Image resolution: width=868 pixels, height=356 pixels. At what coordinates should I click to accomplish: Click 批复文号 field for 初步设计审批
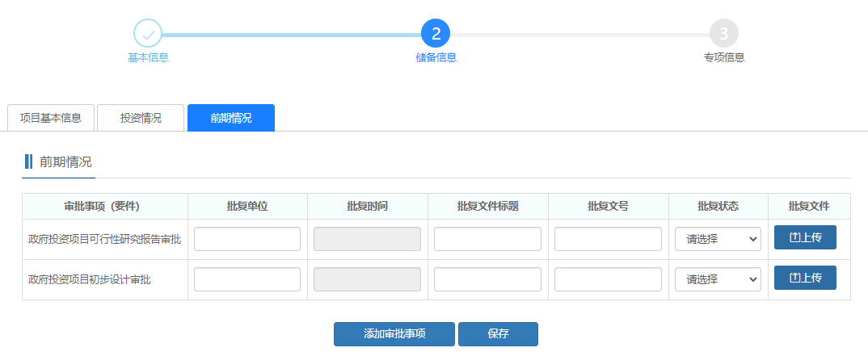[608, 279]
